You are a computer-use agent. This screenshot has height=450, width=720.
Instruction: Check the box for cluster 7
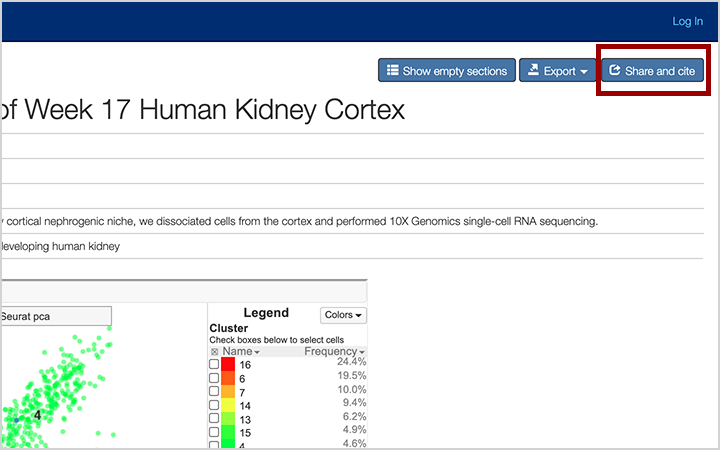(214, 391)
